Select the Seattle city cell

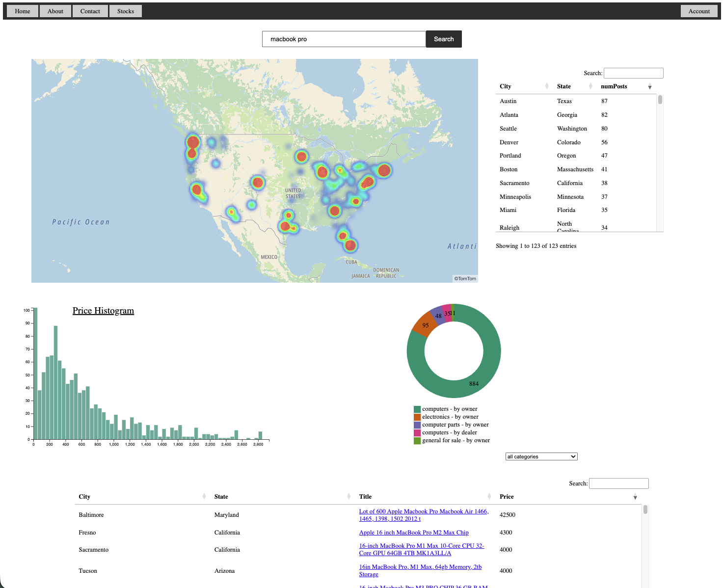[508, 129]
